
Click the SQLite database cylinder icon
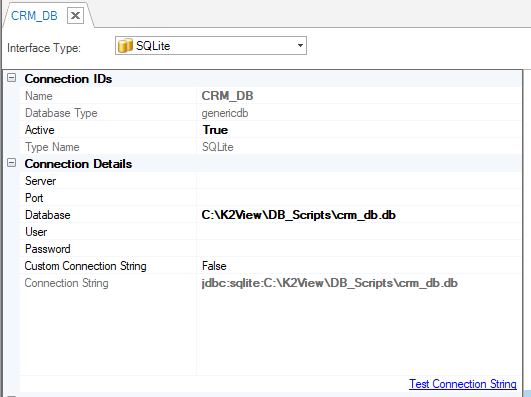click(x=125, y=46)
